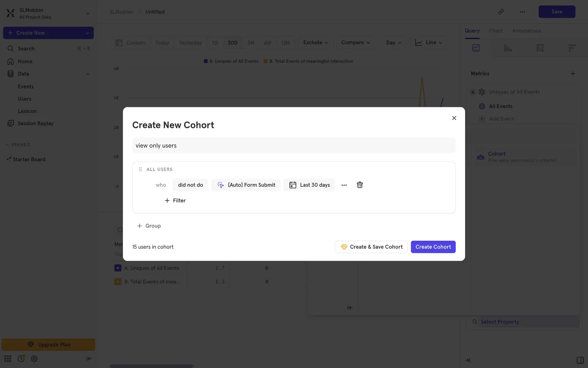Viewport: 588px width, 368px height.
Task: Change the Last 30 days date range
Action: [309, 185]
